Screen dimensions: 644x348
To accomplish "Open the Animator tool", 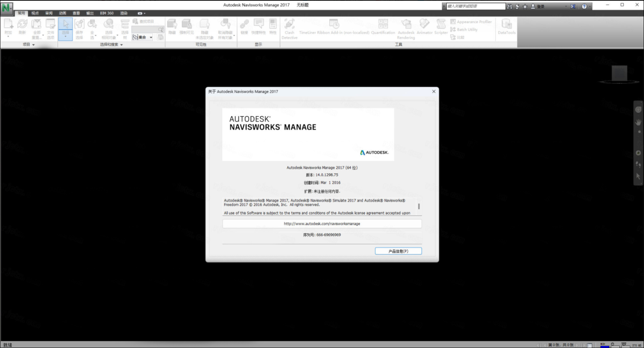I will pyautogui.click(x=425, y=27).
